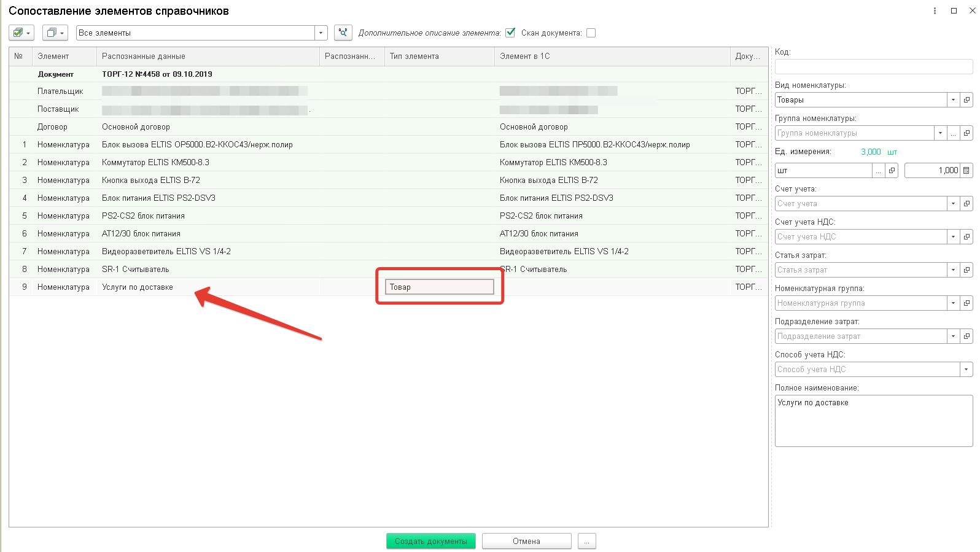The image size is (980, 552).
Task: Click into the Код input field
Action: tap(874, 66)
